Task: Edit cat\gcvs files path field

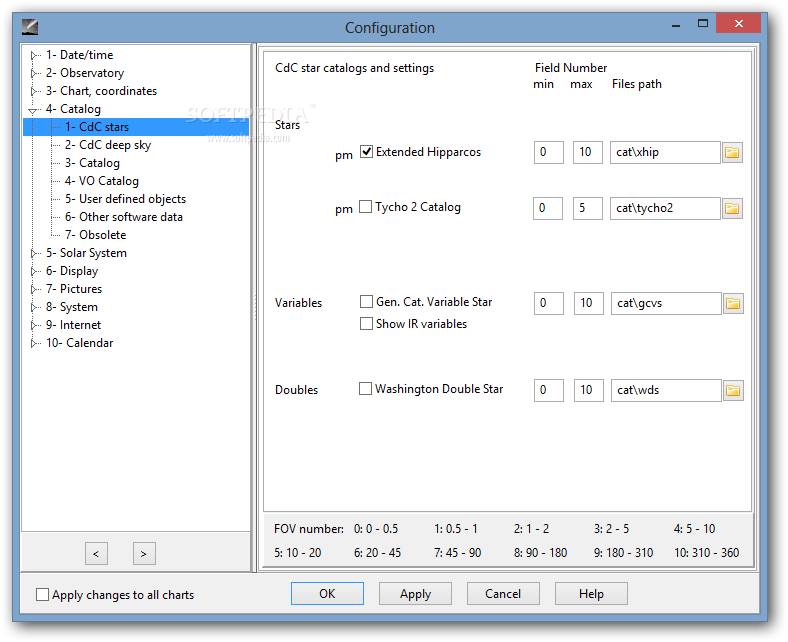Action: [x=666, y=303]
